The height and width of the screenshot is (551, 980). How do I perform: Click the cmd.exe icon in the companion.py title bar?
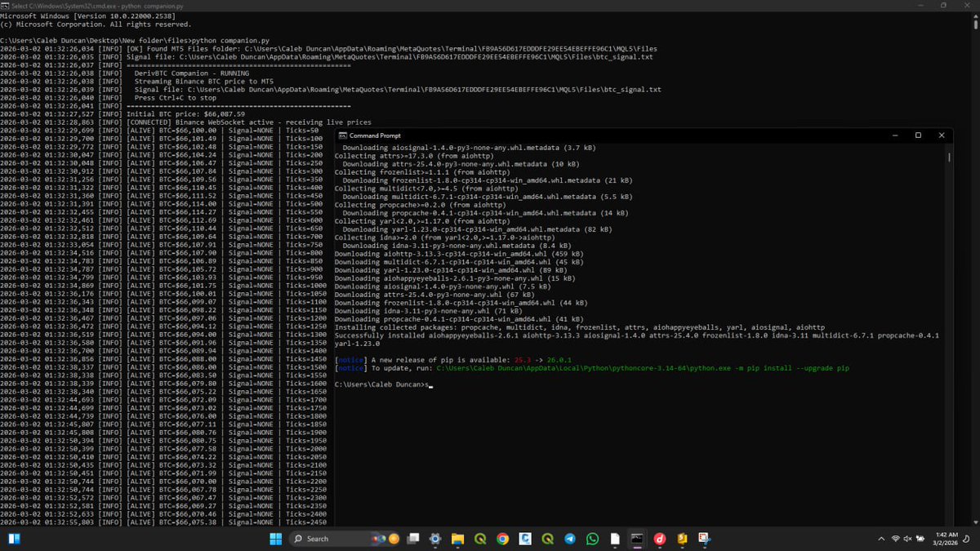pyautogui.click(x=5, y=5)
